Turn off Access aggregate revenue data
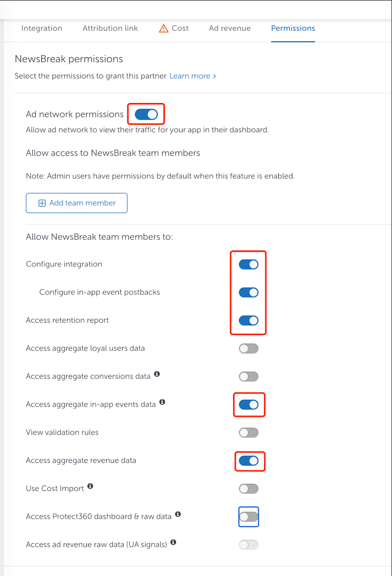 coord(248,461)
